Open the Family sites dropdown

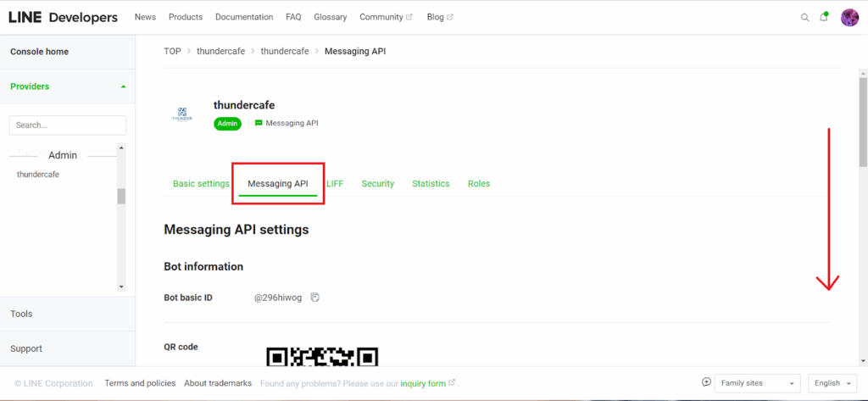tap(757, 383)
